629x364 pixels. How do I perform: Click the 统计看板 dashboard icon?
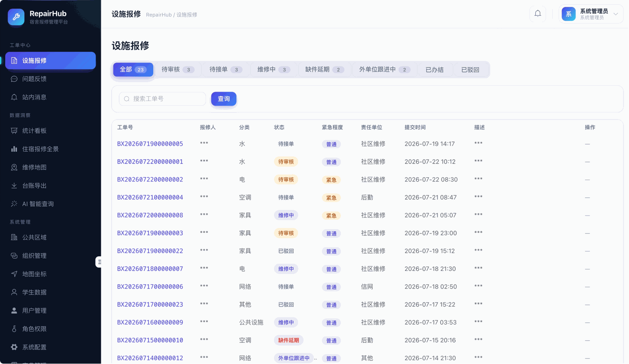point(14,131)
